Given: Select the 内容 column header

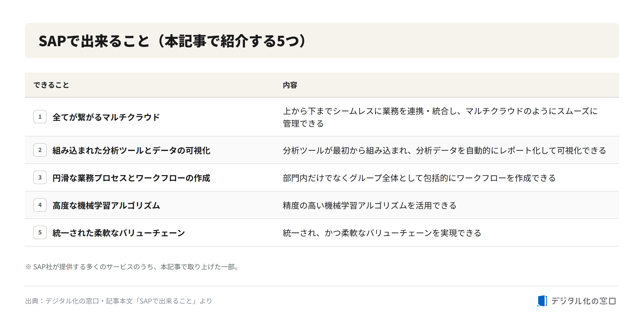Looking at the screenshot, I should (x=290, y=85).
